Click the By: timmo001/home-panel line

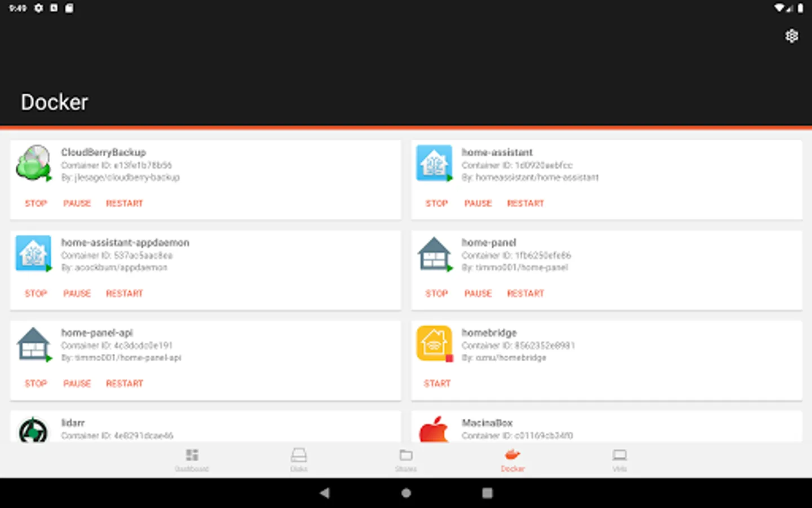515,268
